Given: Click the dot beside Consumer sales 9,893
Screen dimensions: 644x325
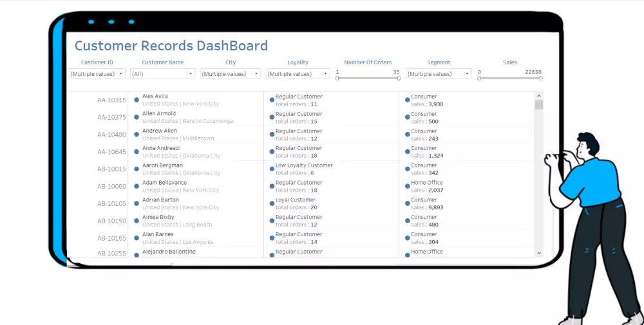Looking at the screenshot, I should point(408,203).
